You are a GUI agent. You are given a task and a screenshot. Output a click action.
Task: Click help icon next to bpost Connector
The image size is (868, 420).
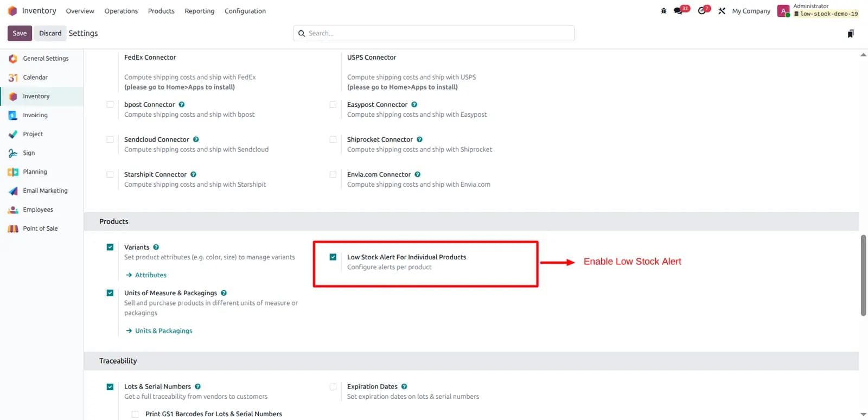182,105
